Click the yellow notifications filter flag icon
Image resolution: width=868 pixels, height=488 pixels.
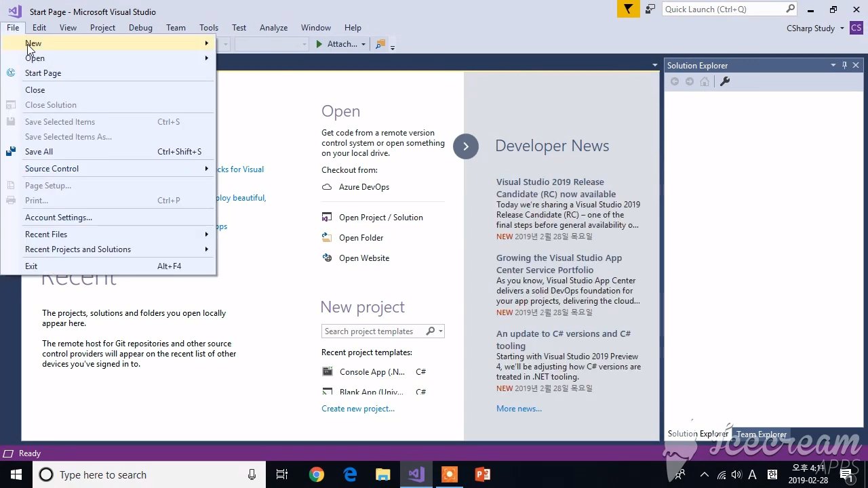click(629, 9)
